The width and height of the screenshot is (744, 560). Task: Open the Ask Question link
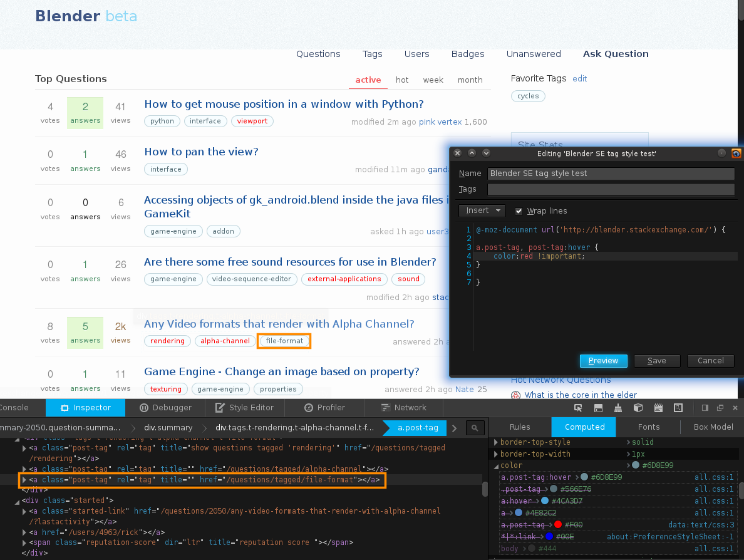pos(616,54)
